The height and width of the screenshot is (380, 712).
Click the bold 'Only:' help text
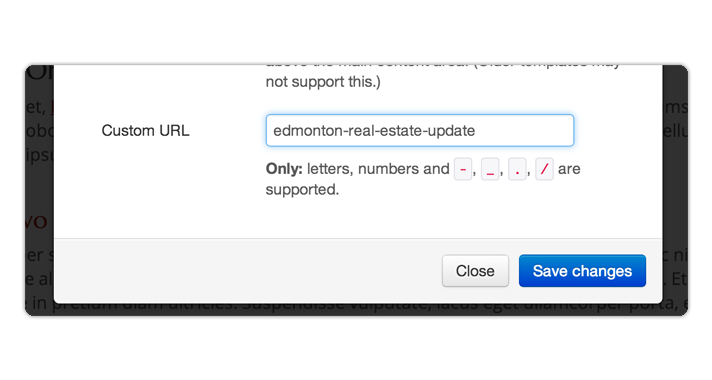pos(284,169)
